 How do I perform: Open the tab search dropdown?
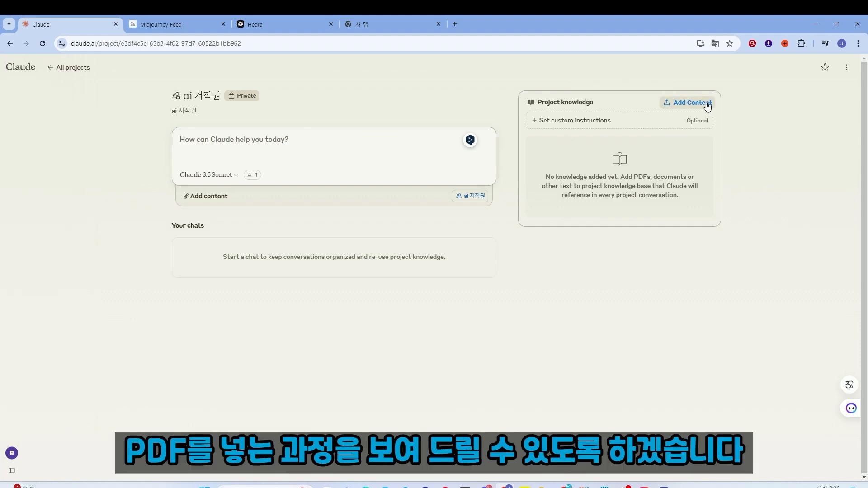(x=9, y=24)
